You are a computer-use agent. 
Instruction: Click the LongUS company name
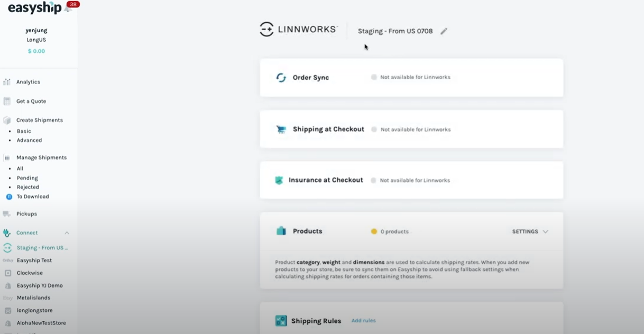click(x=36, y=40)
